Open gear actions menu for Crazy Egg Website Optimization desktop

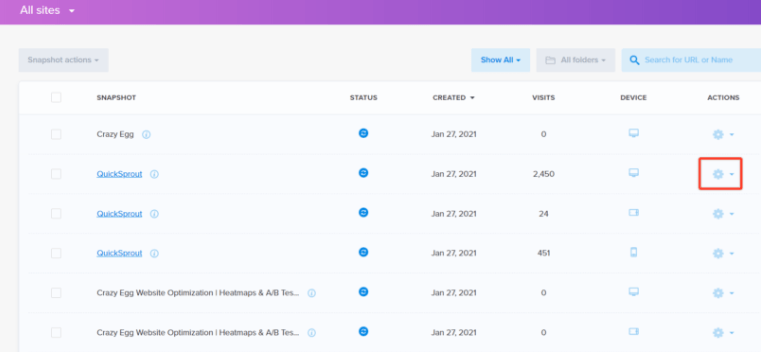click(x=723, y=293)
